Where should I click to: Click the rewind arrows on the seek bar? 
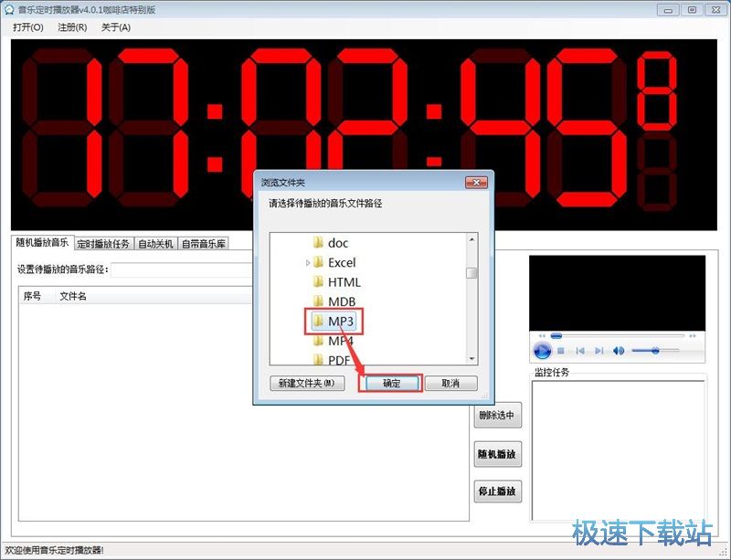pyautogui.click(x=541, y=335)
